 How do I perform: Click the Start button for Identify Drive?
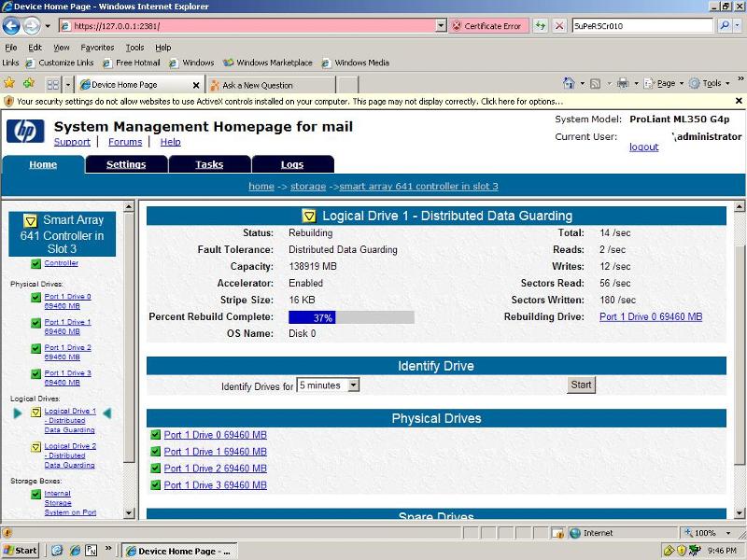tap(581, 385)
